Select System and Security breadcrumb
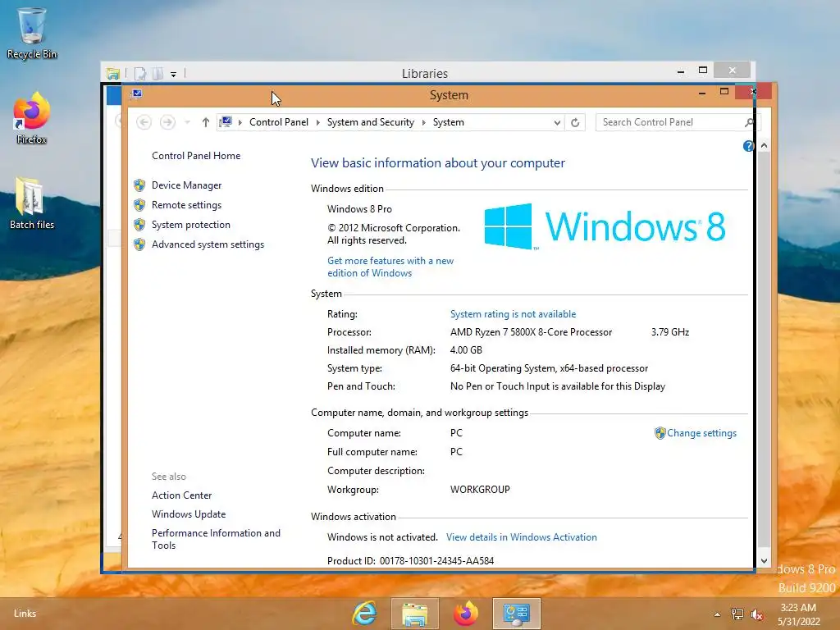840x630 pixels. point(371,122)
